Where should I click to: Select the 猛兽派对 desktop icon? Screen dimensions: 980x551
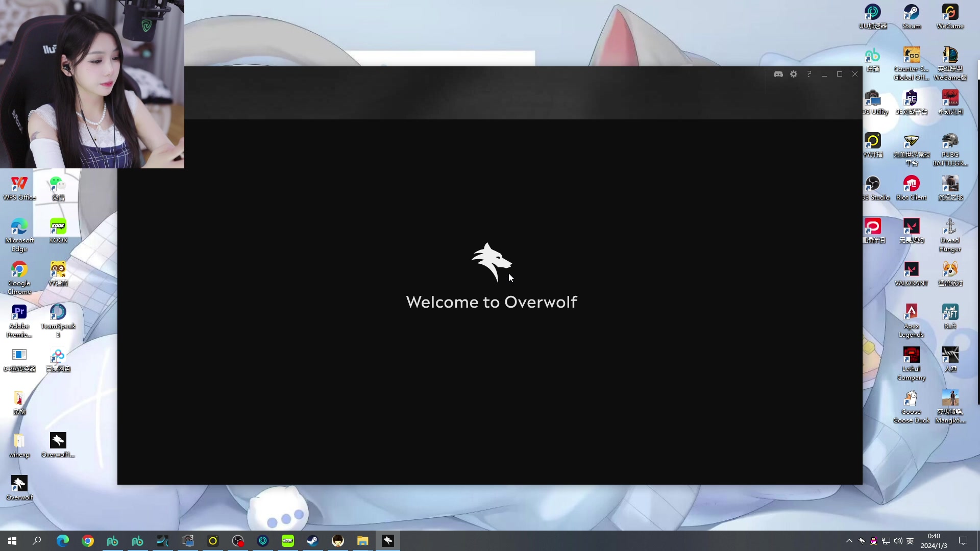(x=950, y=273)
